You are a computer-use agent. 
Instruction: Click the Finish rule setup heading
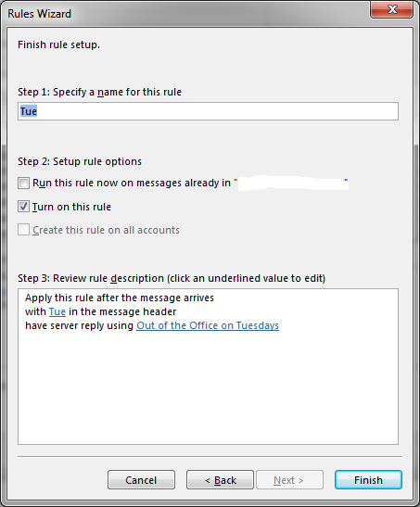point(58,44)
